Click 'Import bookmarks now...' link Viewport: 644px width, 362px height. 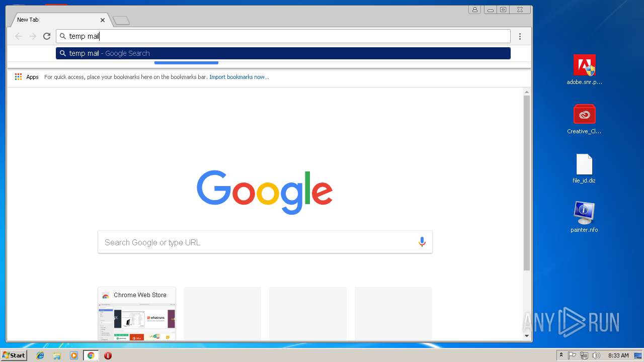239,77
